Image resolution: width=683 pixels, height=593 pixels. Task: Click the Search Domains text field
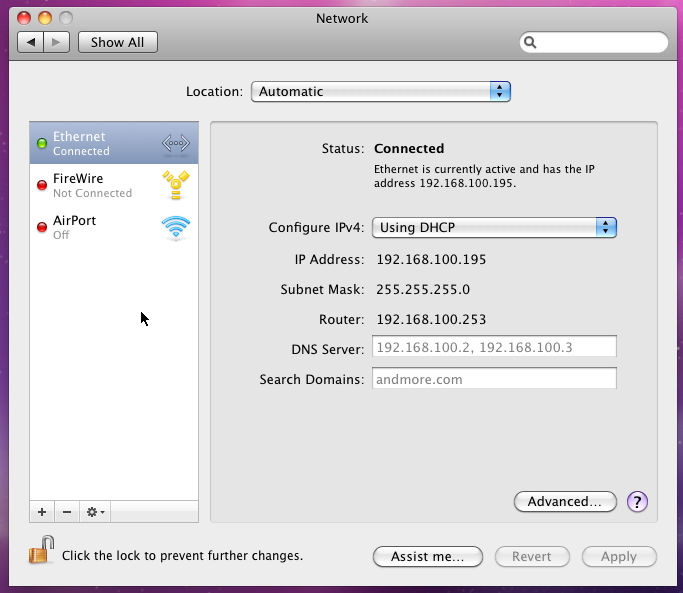[494, 379]
